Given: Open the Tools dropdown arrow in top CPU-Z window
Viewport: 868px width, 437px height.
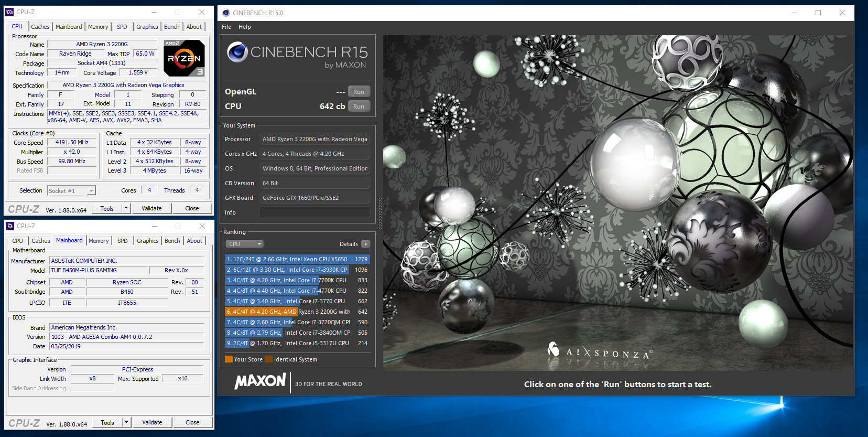Looking at the screenshot, I should click(126, 208).
